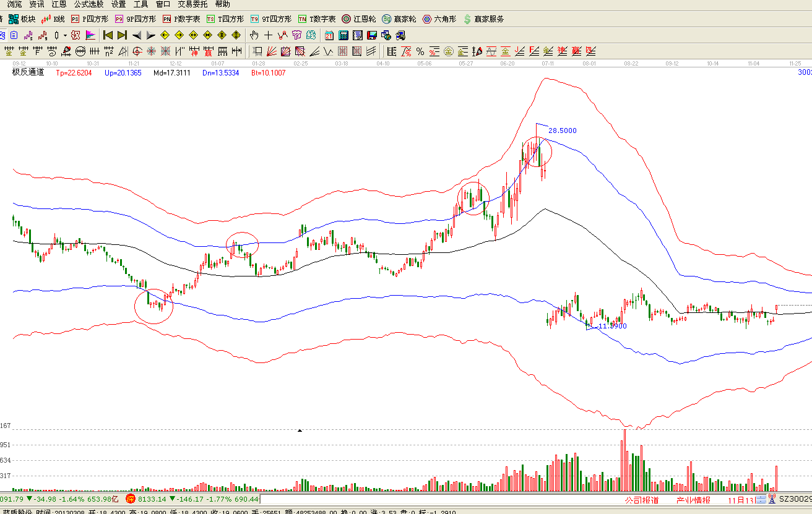Open the calendar icon in toolbar
Viewport: 812px width, 514px height.
[x=329, y=35]
